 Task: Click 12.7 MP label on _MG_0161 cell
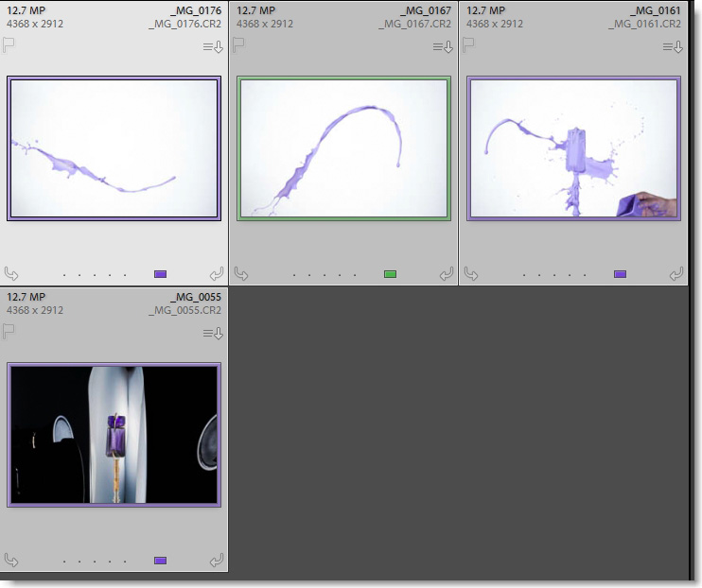(x=485, y=10)
